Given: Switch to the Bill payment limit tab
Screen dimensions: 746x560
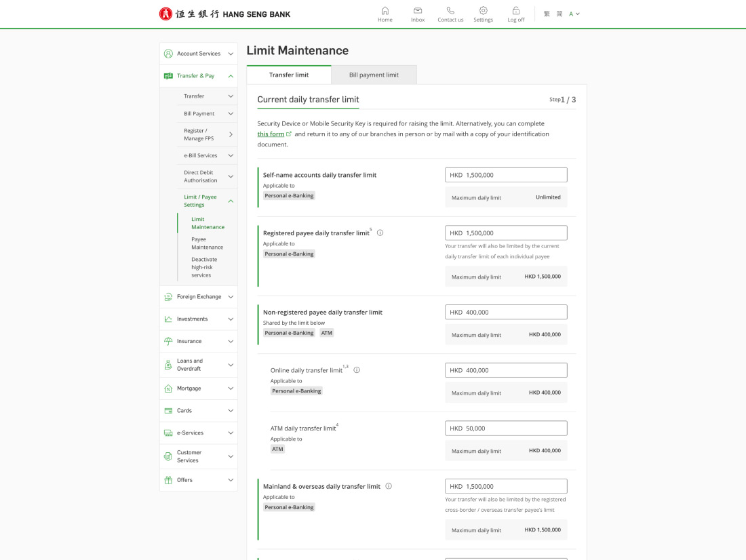Looking at the screenshot, I should pyautogui.click(x=374, y=75).
